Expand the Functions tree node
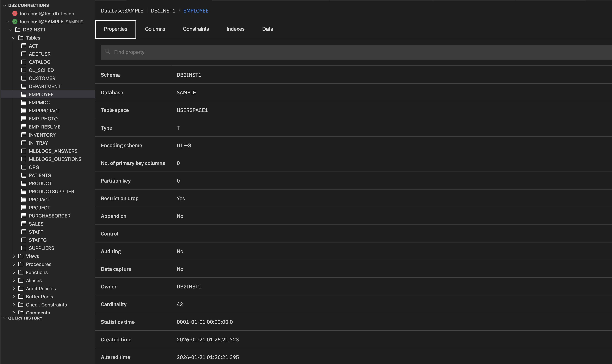This screenshot has height=364, width=612. click(x=14, y=272)
